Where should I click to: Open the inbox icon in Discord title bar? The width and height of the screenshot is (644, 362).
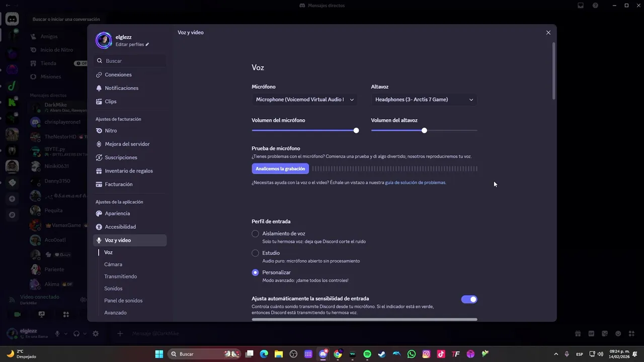pos(581,6)
